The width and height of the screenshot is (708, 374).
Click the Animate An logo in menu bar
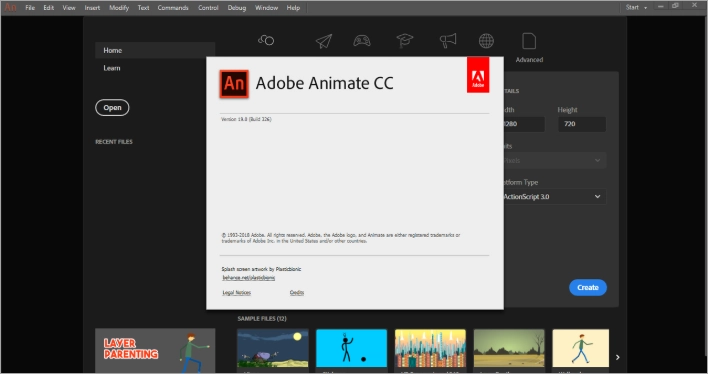10,7
